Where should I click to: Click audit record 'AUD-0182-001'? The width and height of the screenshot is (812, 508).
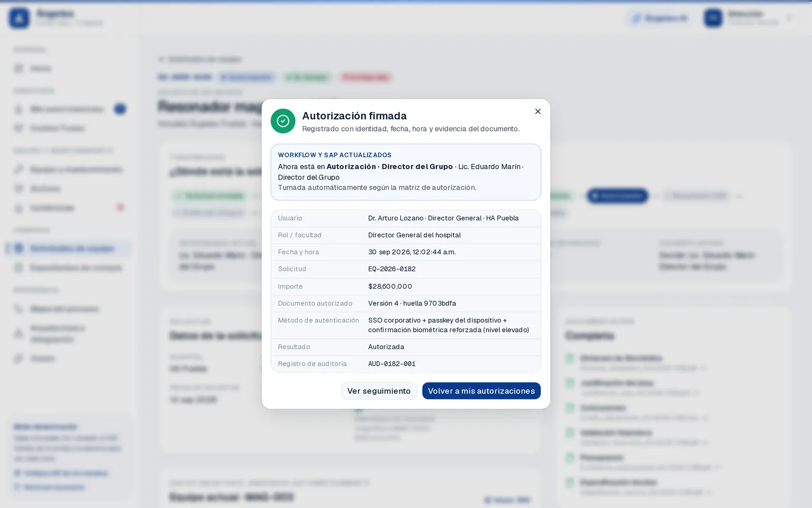pyautogui.click(x=392, y=364)
